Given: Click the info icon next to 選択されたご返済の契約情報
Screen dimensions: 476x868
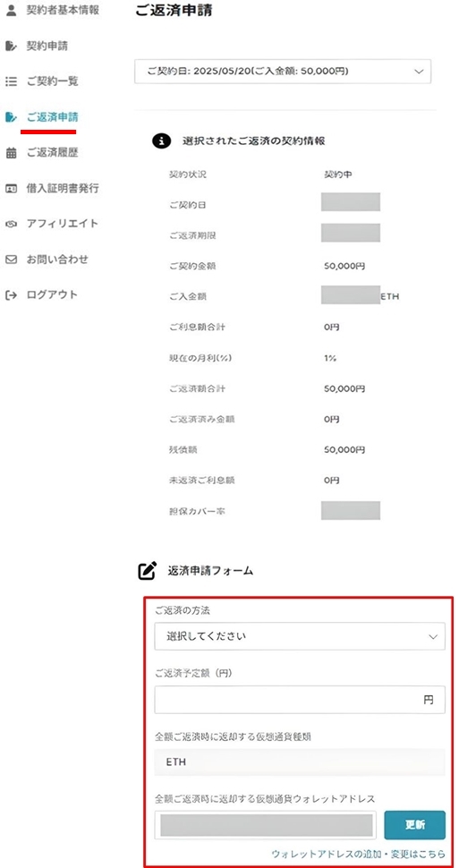Looking at the screenshot, I should [x=161, y=141].
